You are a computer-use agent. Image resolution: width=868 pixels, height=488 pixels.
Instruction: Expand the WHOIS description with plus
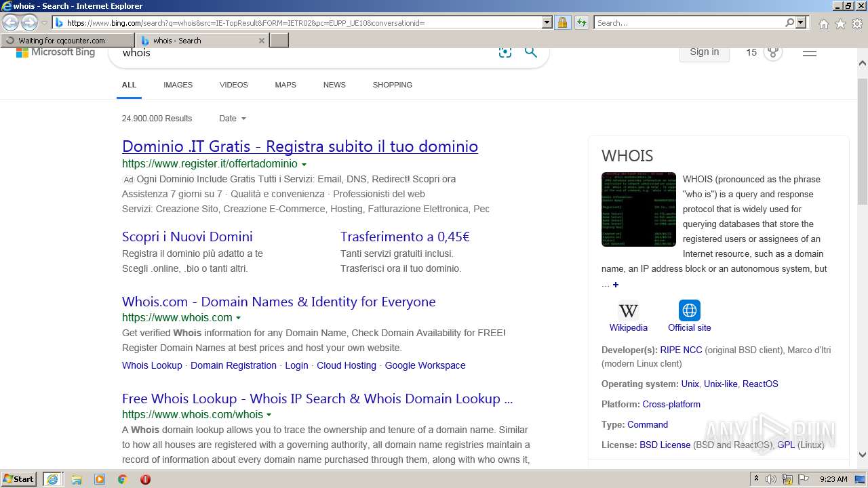pos(616,285)
